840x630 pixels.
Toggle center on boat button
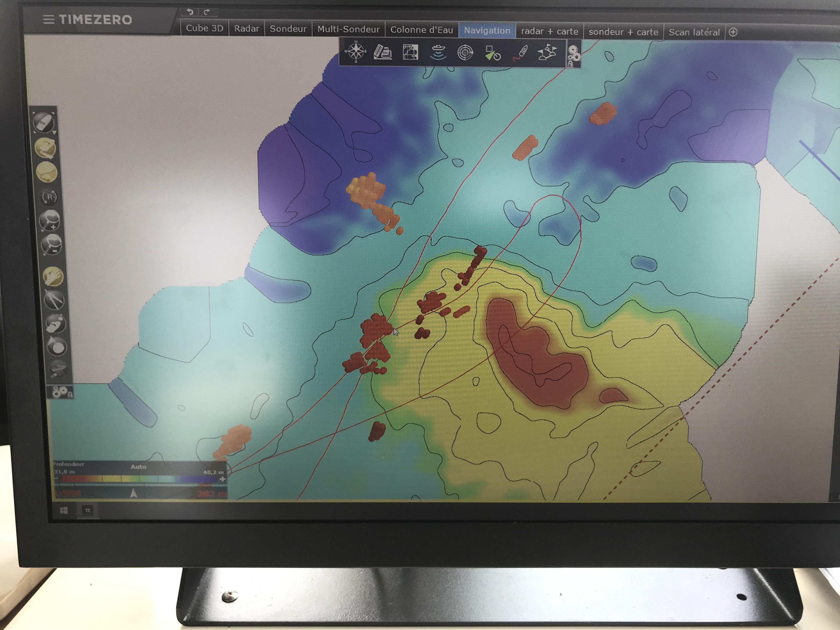point(43,122)
